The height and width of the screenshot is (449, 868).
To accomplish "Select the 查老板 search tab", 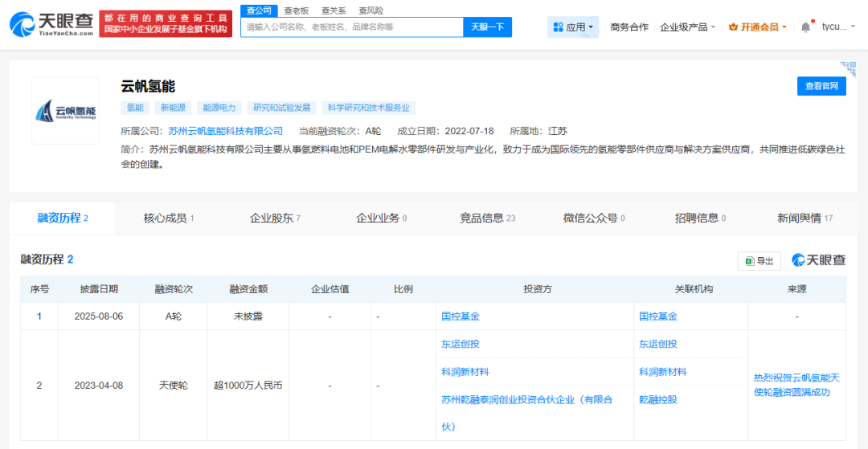I will (x=296, y=10).
